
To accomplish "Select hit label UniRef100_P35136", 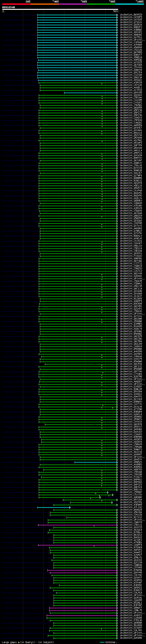I will pyautogui.click(x=131, y=620).
